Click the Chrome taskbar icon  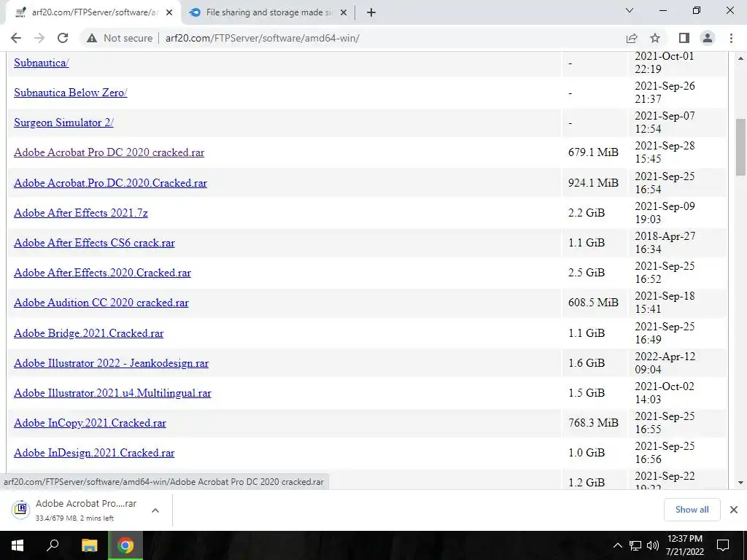pyautogui.click(x=125, y=545)
